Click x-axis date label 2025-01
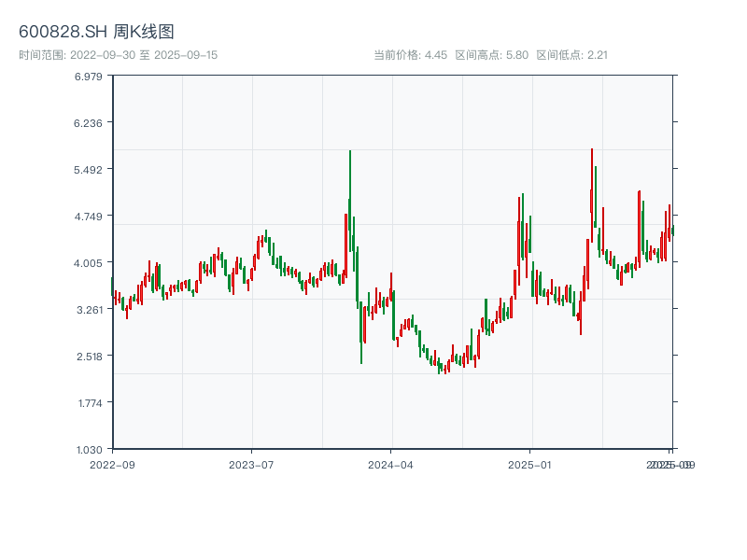The height and width of the screenshot is (560, 747). (529, 465)
